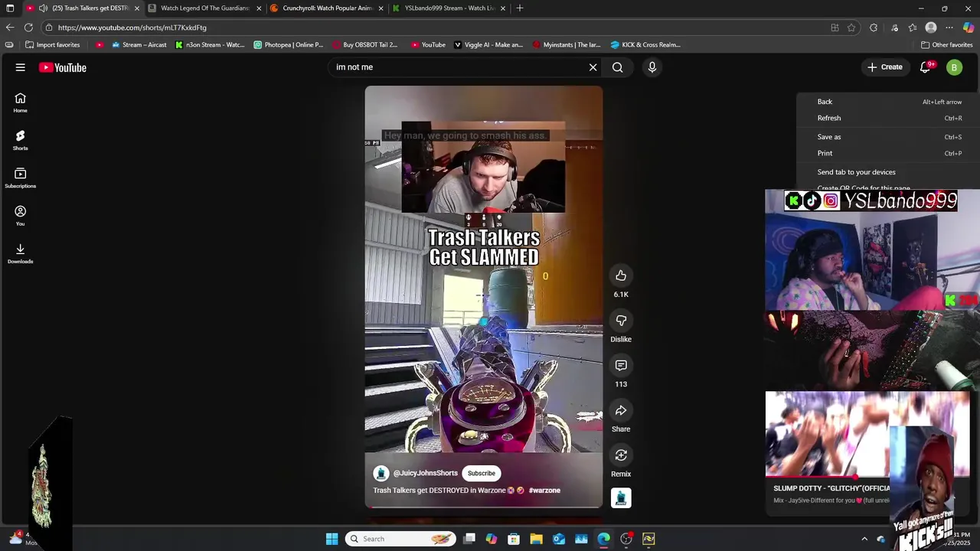Open the YouTube hamburger guide menu
Image resolution: width=980 pixels, height=551 pixels.
21,67
